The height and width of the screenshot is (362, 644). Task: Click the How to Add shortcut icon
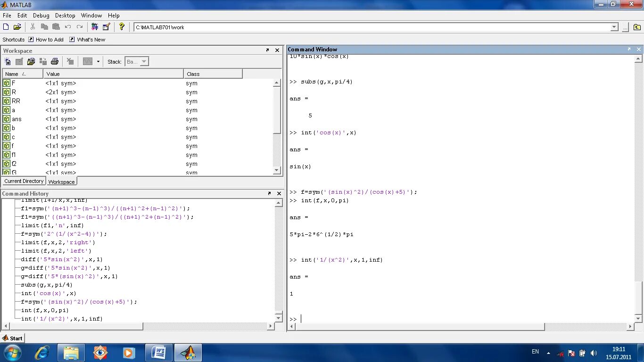point(31,40)
